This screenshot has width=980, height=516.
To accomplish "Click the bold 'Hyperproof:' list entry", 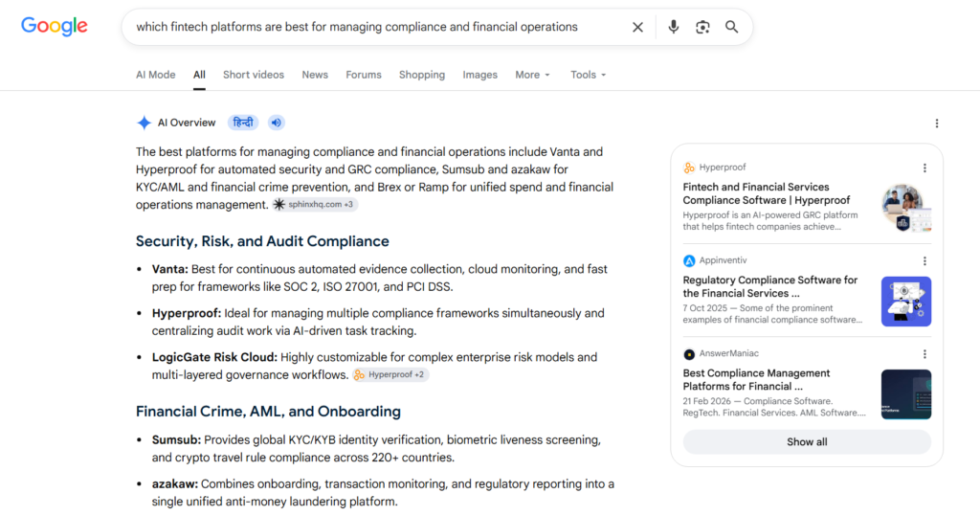I will tap(187, 313).
